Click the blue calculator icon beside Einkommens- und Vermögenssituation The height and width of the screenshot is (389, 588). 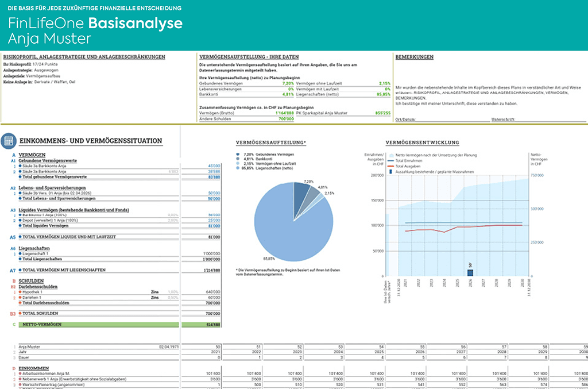pyautogui.click(x=9, y=141)
